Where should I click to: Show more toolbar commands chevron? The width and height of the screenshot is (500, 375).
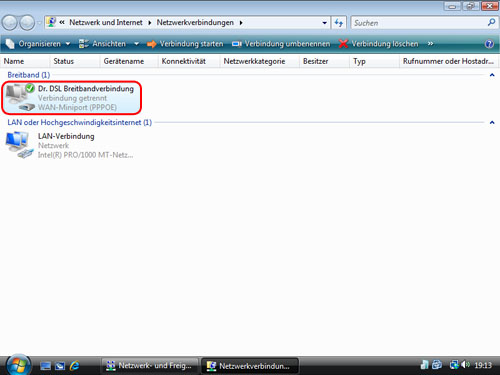coord(430,44)
